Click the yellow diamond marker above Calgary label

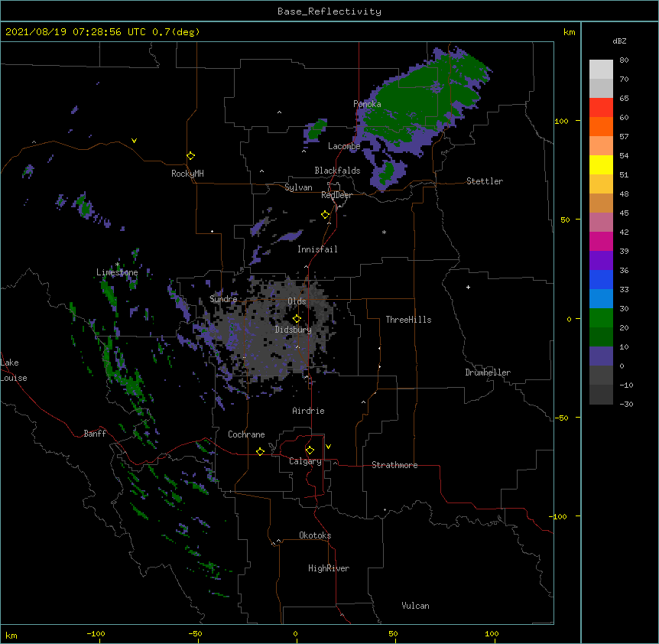point(310,450)
